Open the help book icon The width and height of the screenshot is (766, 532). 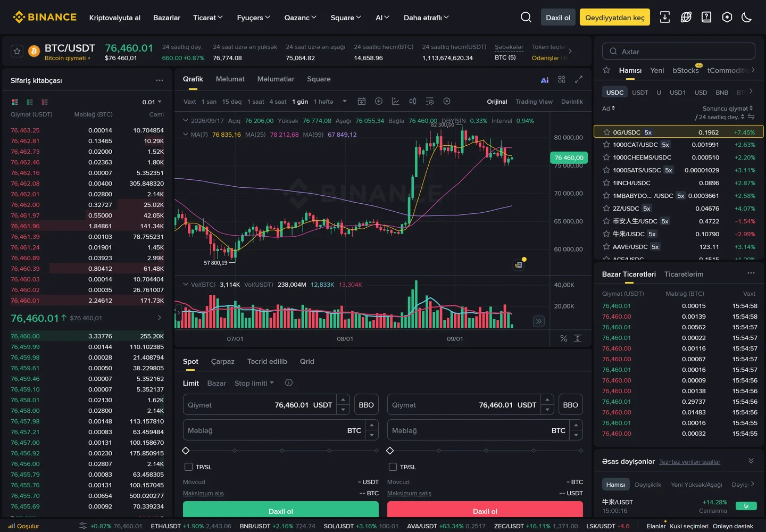[x=706, y=17]
